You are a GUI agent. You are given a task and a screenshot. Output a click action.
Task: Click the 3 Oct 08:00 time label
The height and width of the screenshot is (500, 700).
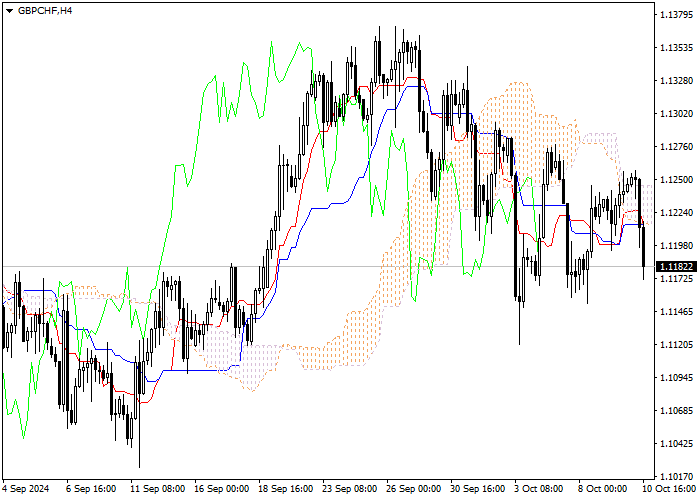click(x=539, y=488)
